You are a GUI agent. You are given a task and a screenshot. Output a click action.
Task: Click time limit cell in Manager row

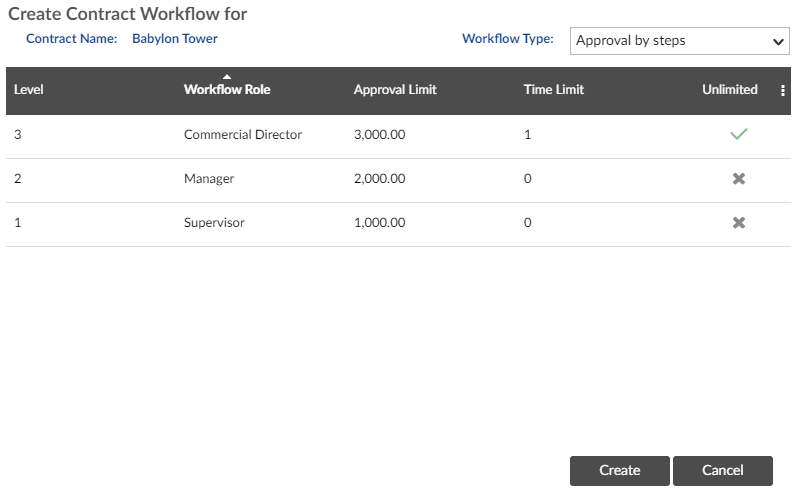click(527, 179)
